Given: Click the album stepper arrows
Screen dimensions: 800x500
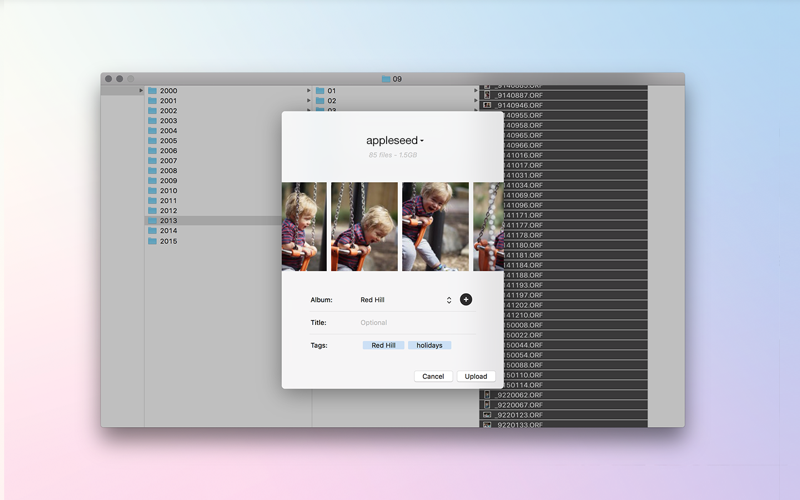Looking at the screenshot, I should click(449, 300).
